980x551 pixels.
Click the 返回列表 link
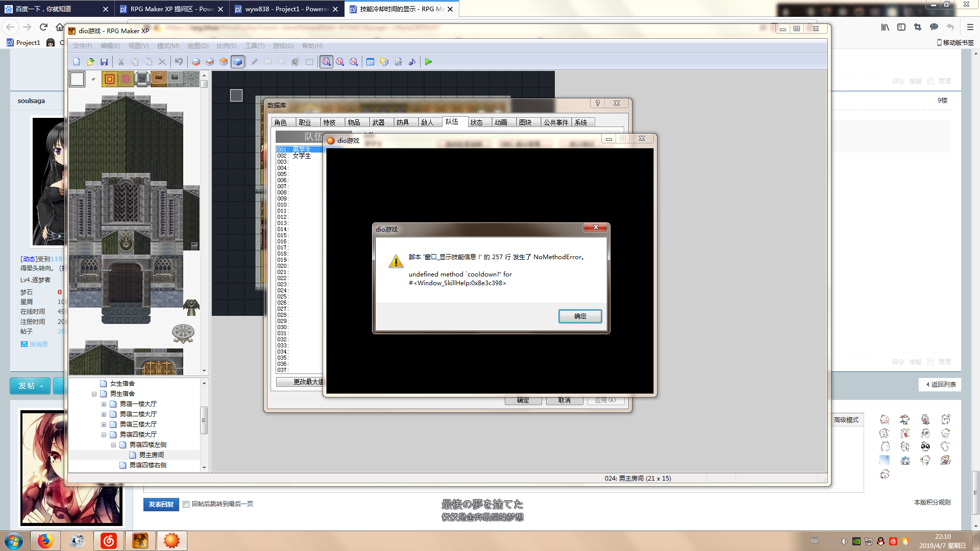coord(940,384)
